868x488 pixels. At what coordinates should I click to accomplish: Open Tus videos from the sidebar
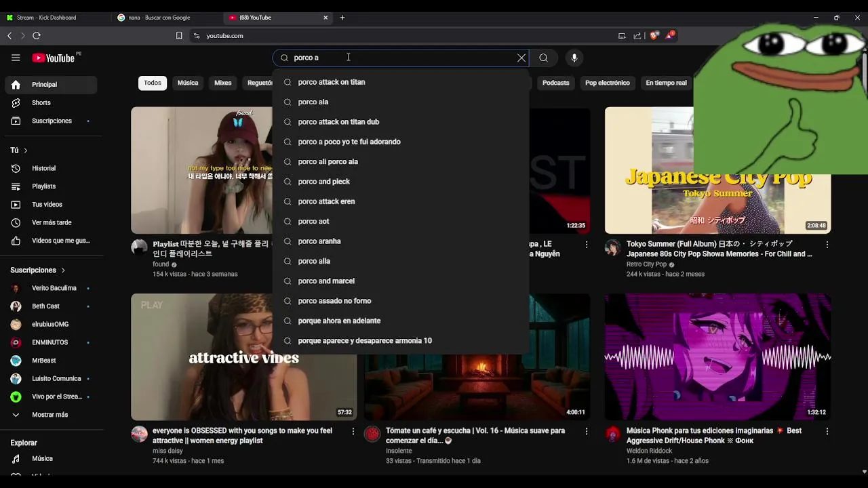[x=52, y=205]
